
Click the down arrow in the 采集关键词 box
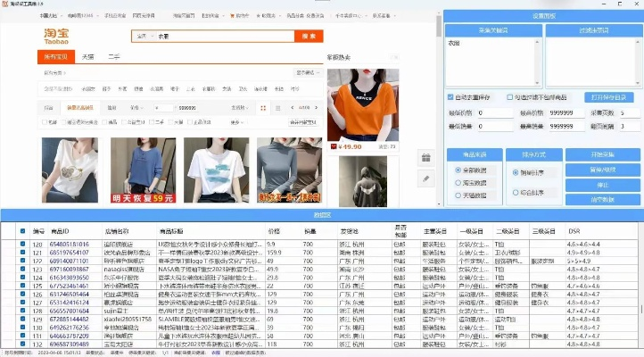537,83
